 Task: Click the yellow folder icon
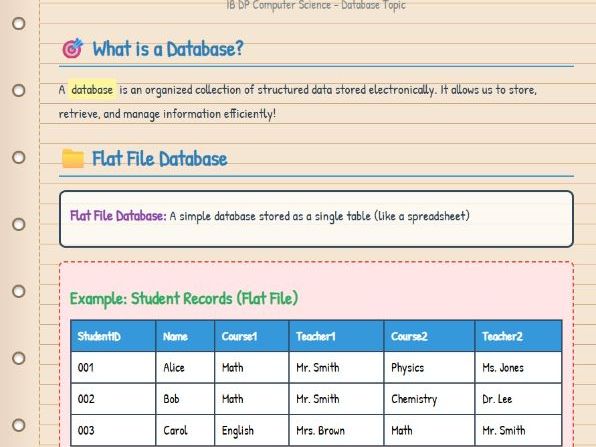coord(73,159)
